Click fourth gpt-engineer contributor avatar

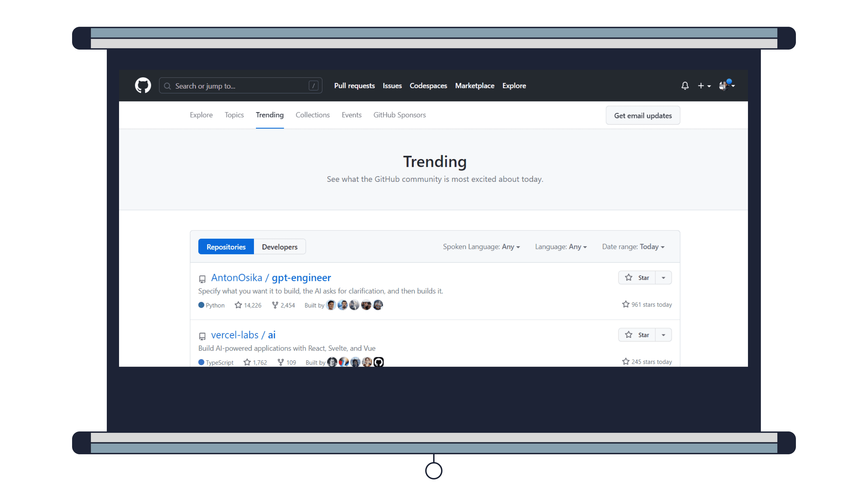366,305
